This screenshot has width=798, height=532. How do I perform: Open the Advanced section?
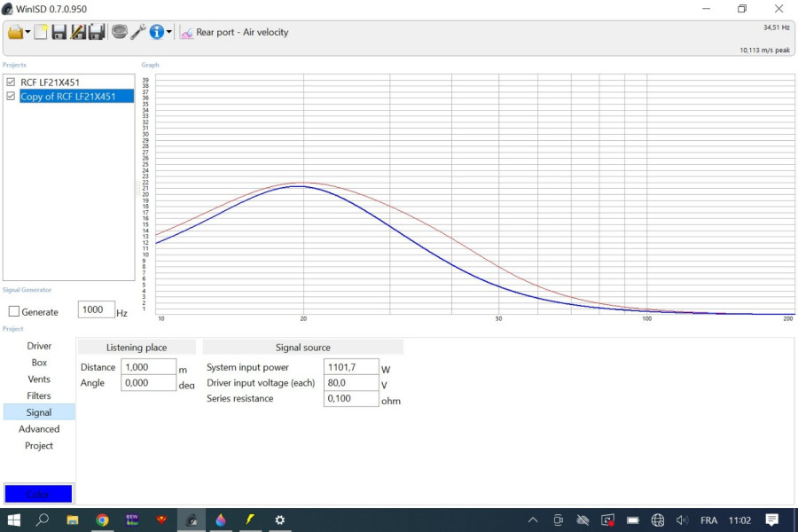pos(39,429)
